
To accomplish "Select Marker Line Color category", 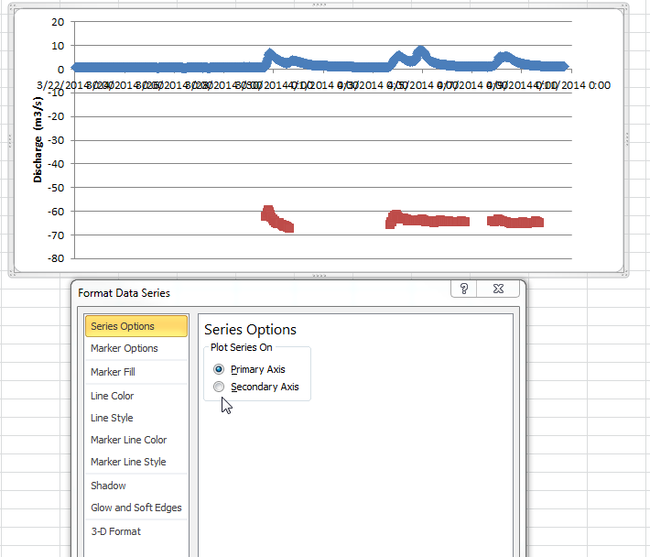I will click(x=128, y=440).
